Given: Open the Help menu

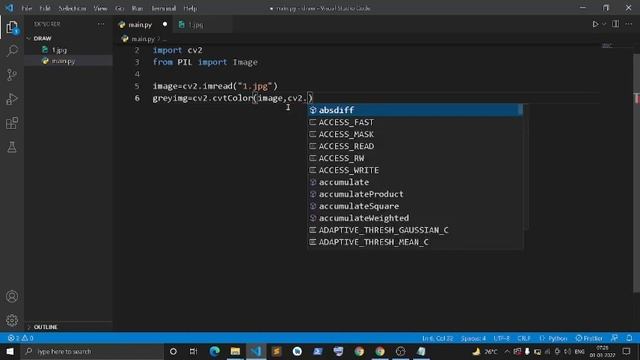Looking at the screenshot, I should (x=190, y=8).
